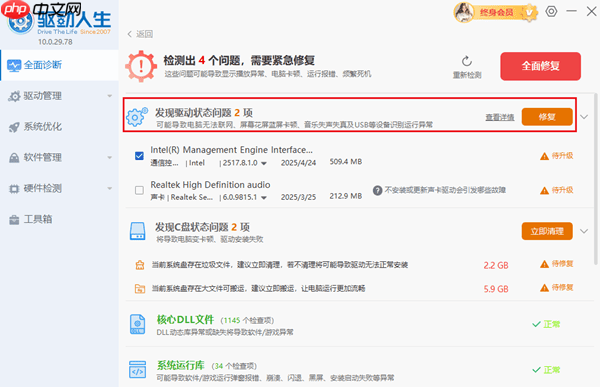
Task: Click the 驱动管理 gear icon
Action: 14,96
